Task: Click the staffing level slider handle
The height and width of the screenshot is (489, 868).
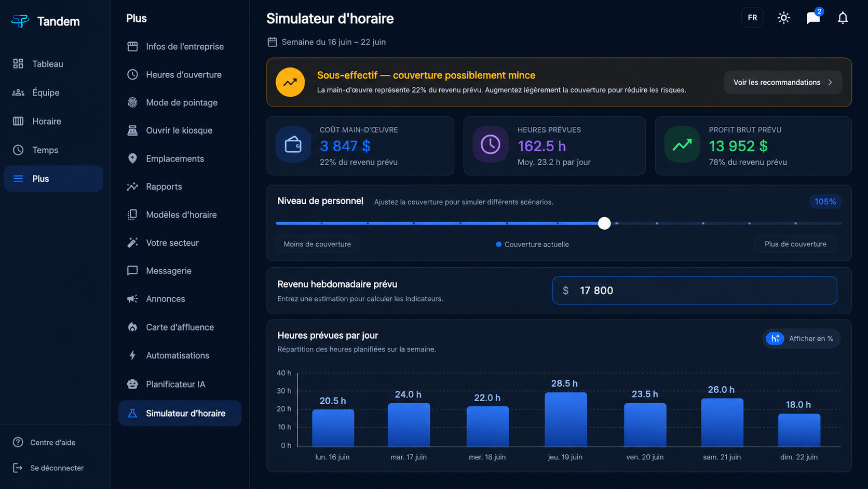Action: [x=604, y=223]
